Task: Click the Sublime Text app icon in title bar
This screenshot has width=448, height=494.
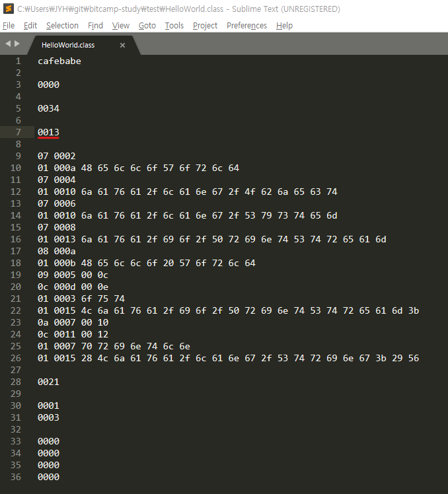Action: 9,9
